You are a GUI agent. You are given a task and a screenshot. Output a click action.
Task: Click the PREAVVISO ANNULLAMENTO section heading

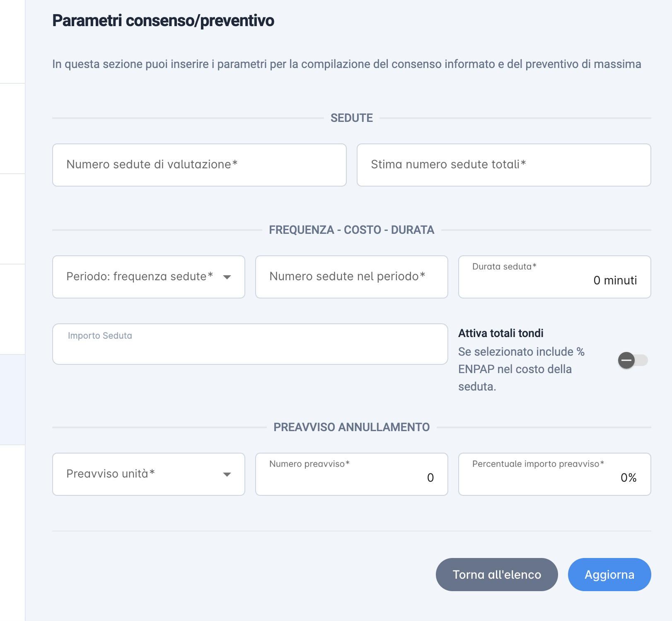[x=352, y=427]
